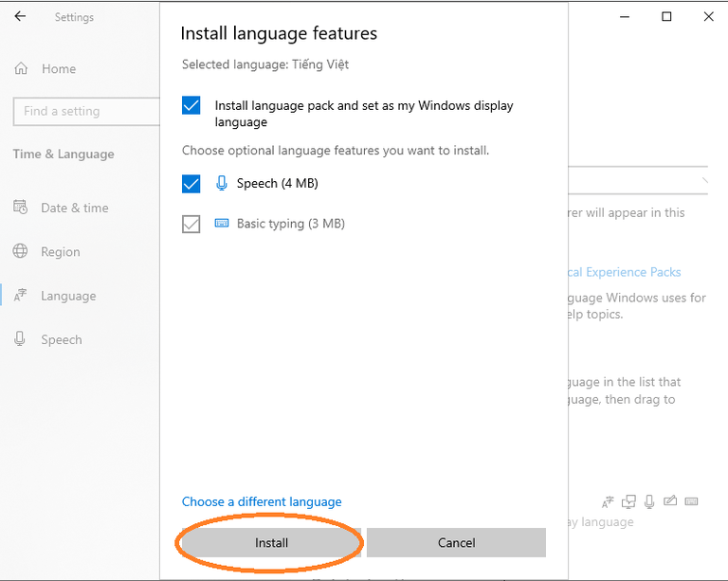Focus the Find a setting search box
The width and height of the screenshot is (728, 581).
pos(86,112)
